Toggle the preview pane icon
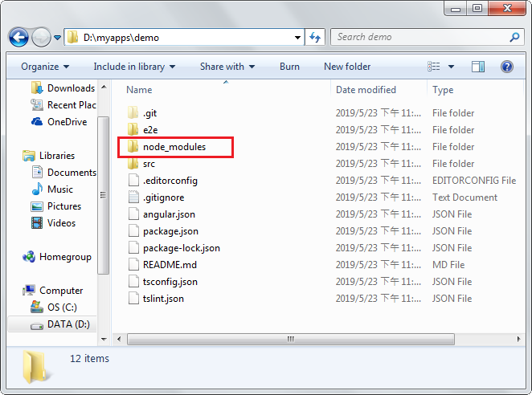 pos(478,67)
